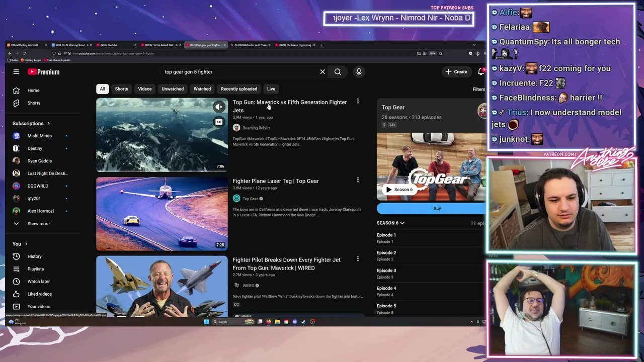This screenshot has width=644, height=362.
Task: Open Your videos in the sidebar
Action: tap(39, 307)
